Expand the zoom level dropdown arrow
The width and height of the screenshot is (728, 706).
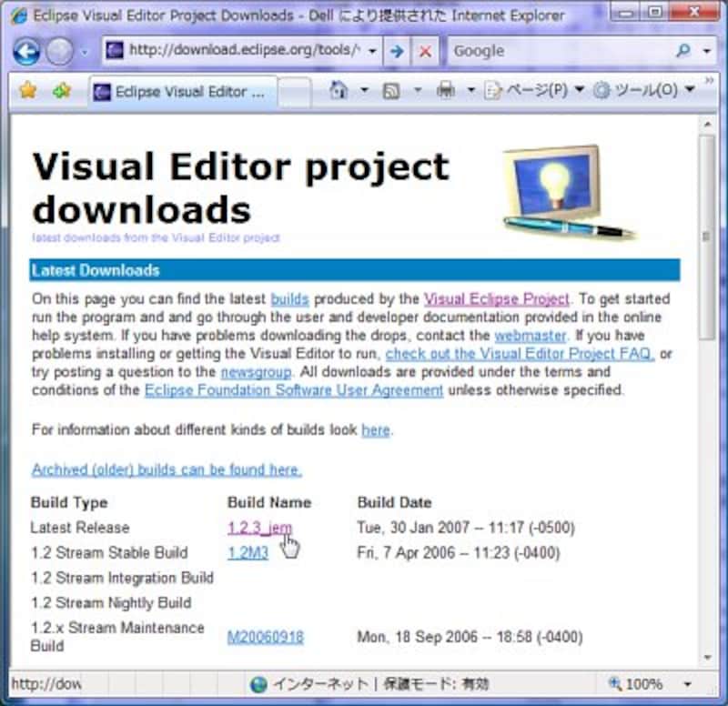pyautogui.click(x=688, y=684)
